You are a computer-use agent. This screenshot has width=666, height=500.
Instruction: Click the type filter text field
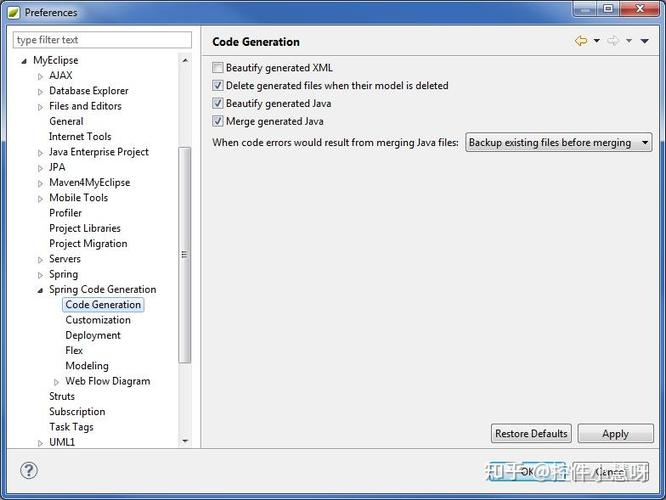(x=102, y=40)
